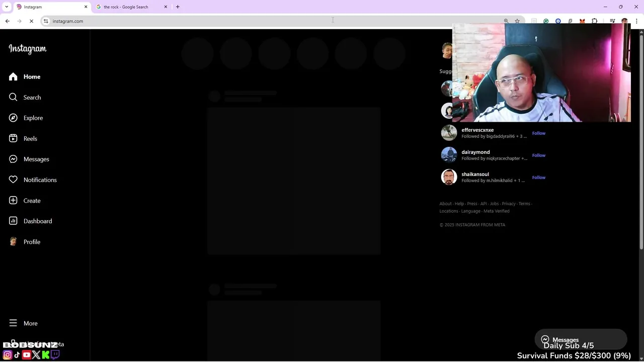Open the Meta Verified footer link
This screenshot has width=644, height=362.
pos(497,211)
